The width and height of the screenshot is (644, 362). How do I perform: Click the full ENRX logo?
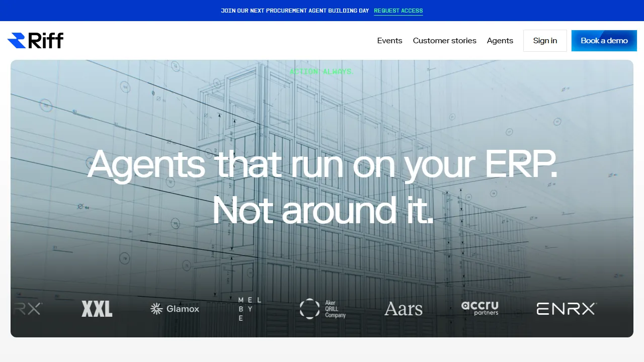(x=567, y=309)
